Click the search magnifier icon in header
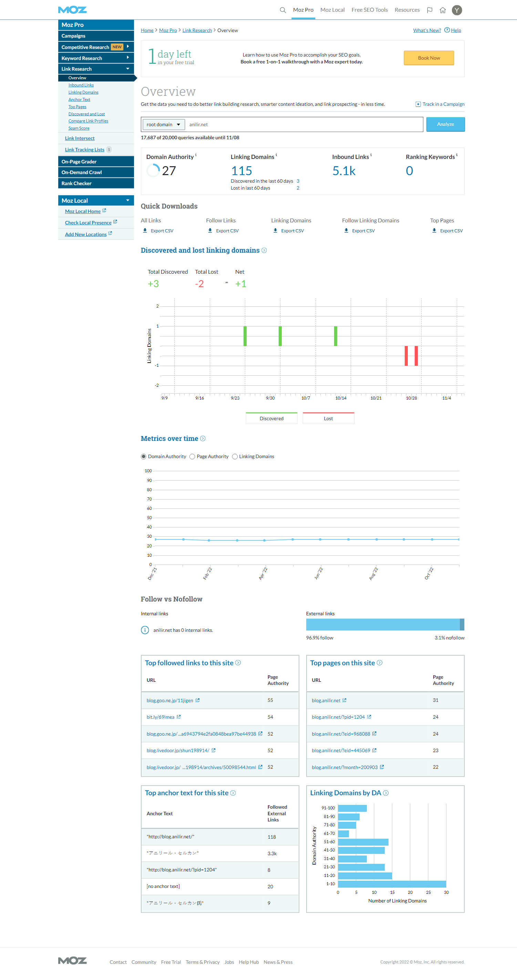The image size is (517, 980). (x=283, y=10)
